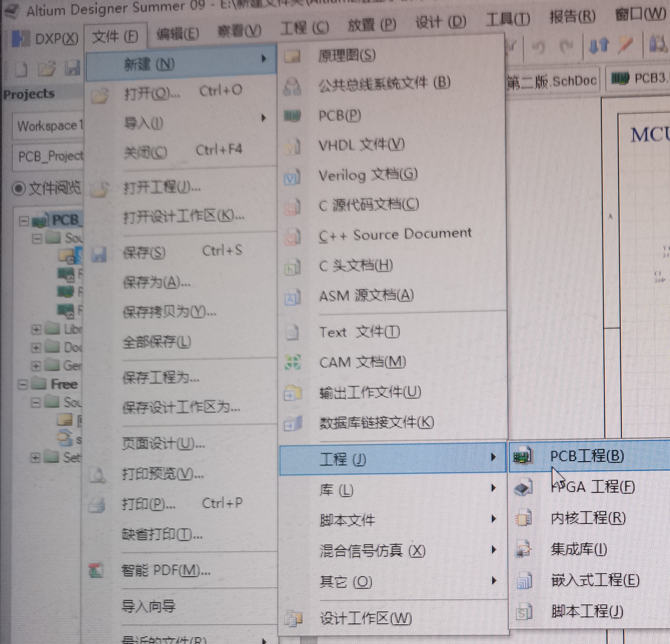Choose 保存设计工作区为... entry

point(181,407)
